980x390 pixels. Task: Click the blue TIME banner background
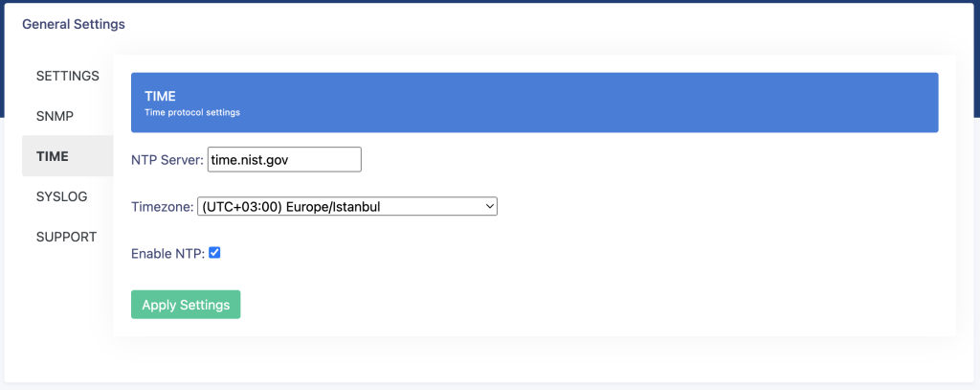[534, 103]
